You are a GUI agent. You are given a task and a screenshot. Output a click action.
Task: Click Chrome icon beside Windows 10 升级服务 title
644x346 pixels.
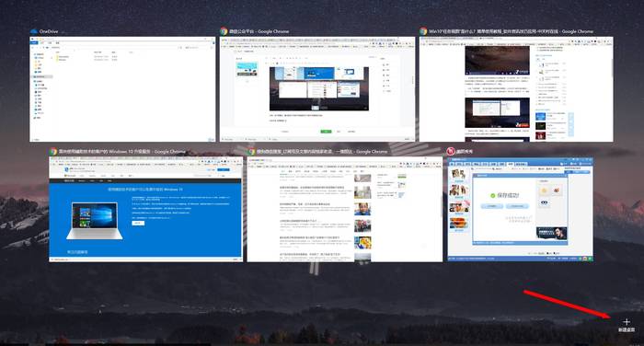[x=53, y=151]
